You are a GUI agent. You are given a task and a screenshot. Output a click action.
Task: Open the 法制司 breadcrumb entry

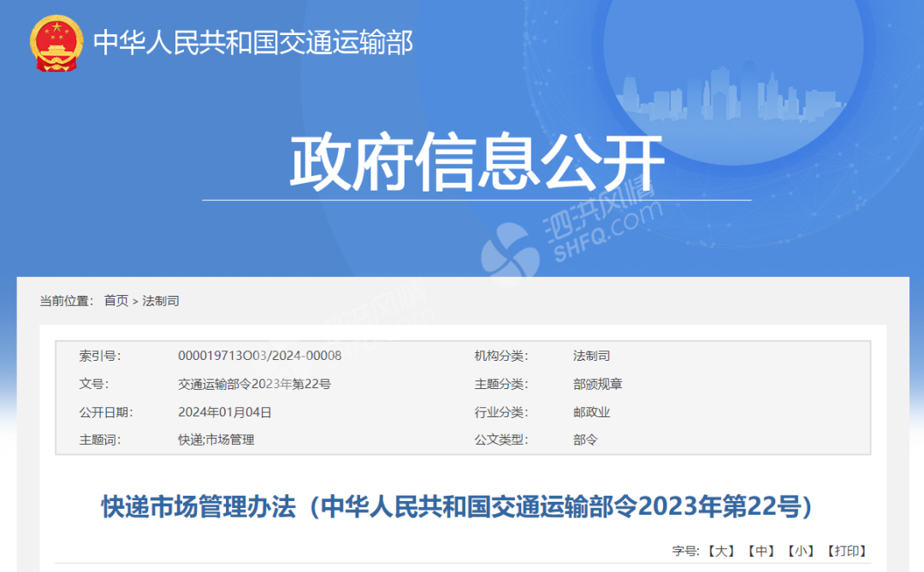coord(162,301)
